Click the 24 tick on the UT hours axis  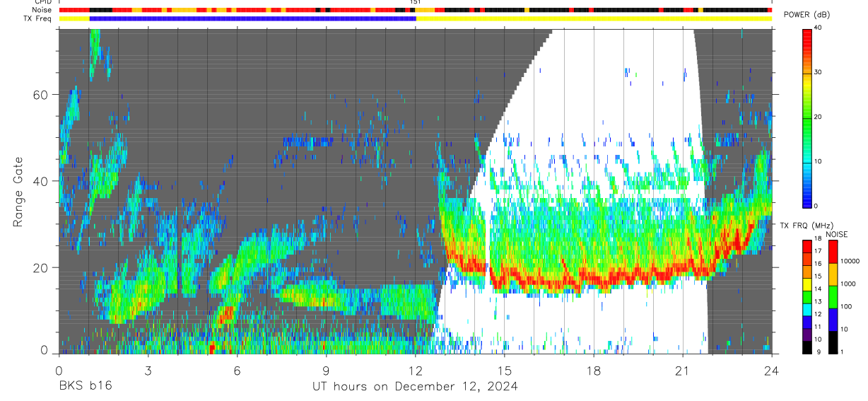tap(771, 370)
